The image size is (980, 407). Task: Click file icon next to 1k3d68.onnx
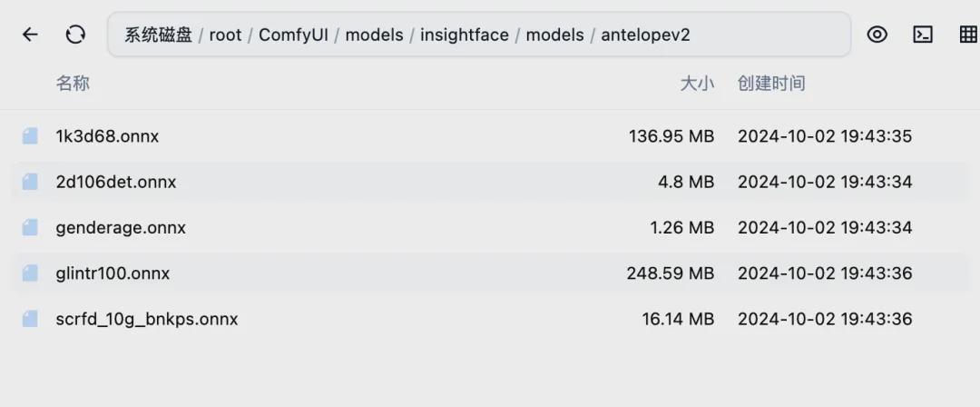click(30, 136)
